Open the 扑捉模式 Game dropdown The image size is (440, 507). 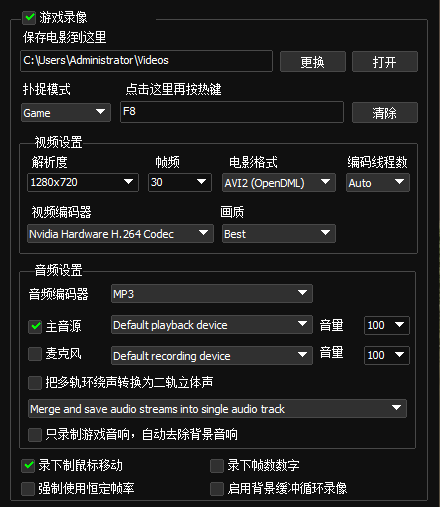click(x=66, y=113)
